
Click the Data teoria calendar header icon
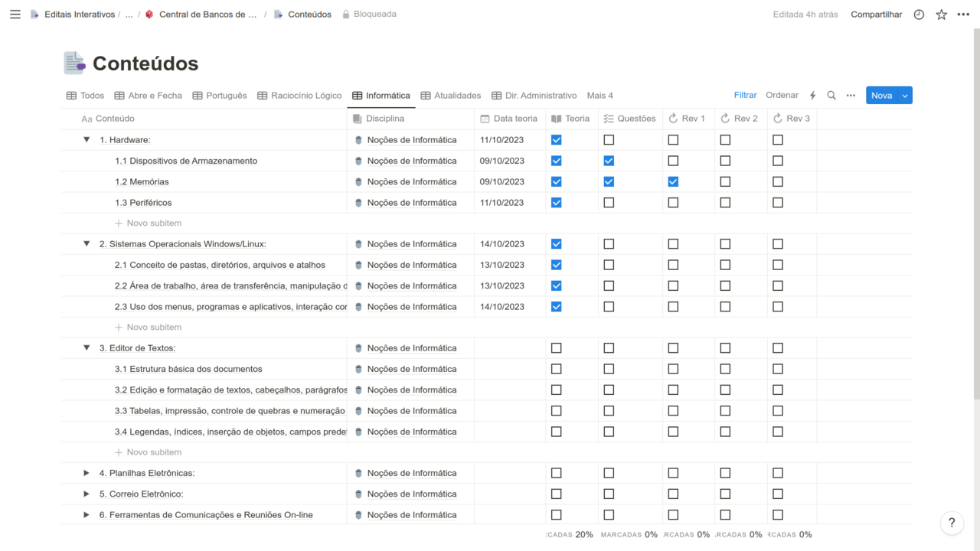coord(485,119)
